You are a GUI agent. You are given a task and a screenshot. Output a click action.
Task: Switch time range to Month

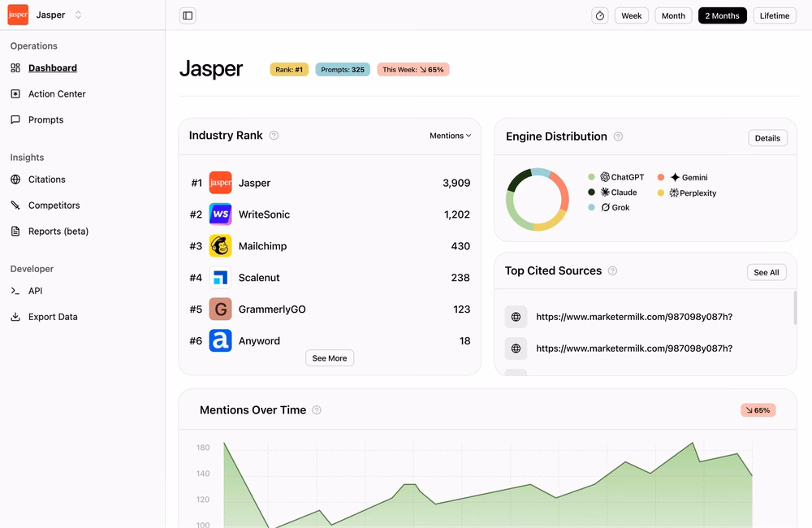coord(673,15)
